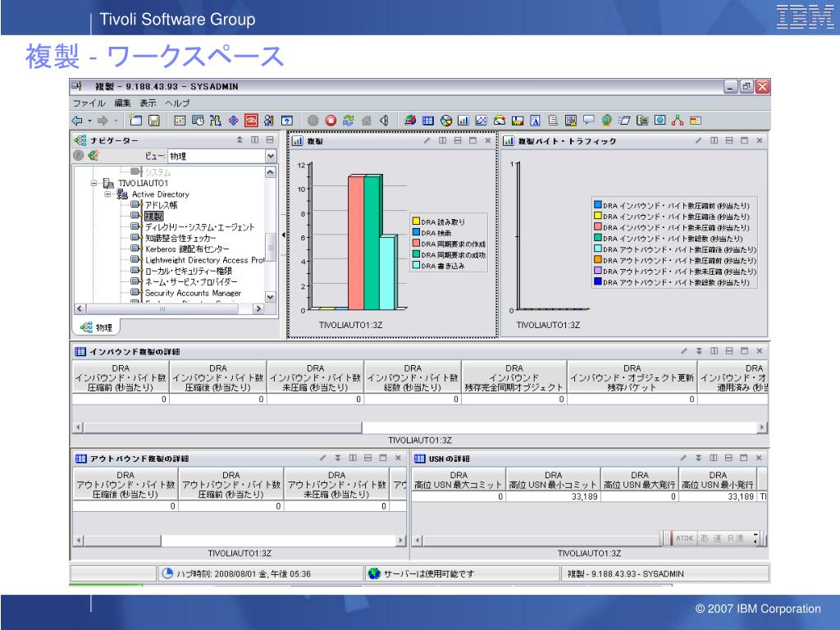
Task: Split the 複製バイト・トラフィック pane vertically
Action: pyautogui.click(x=714, y=140)
